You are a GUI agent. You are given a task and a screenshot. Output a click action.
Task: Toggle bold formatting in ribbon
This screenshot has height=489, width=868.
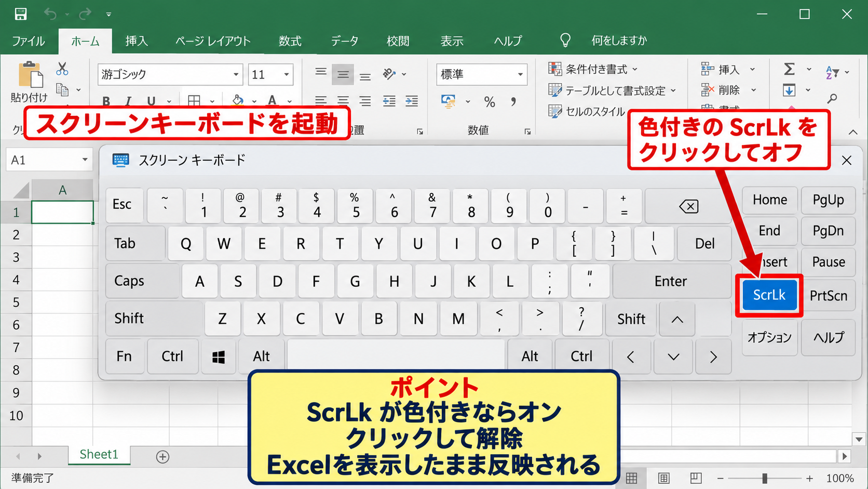[106, 101]
